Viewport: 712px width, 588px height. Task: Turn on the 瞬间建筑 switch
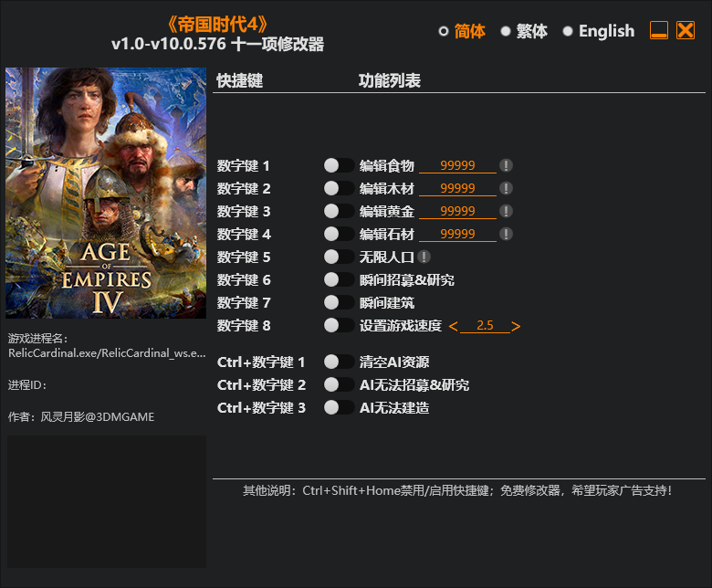(x=339, y=302)
